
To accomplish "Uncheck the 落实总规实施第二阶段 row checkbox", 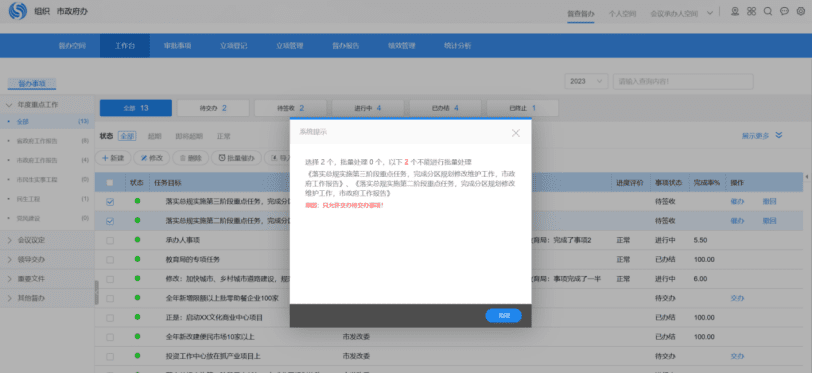I will (110, 221).
